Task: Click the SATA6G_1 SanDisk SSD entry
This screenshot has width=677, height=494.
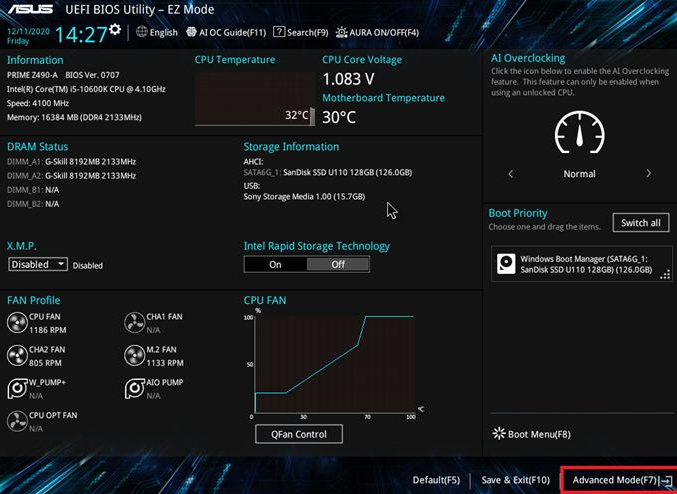Action: pos(328,172)
